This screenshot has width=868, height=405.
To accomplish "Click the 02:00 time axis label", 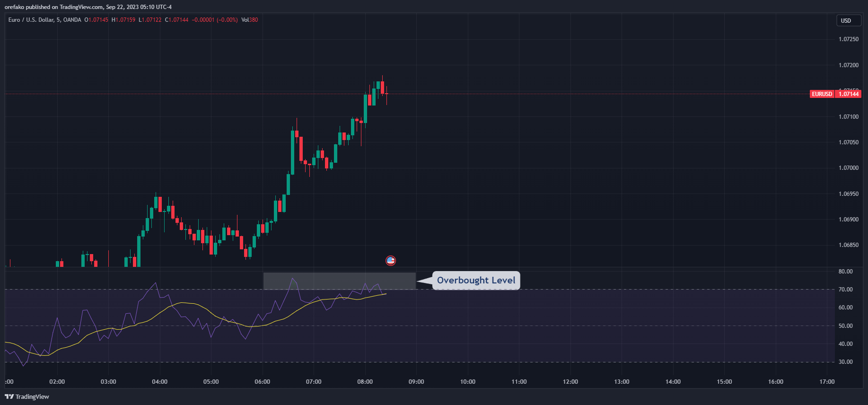I will (57, 382).
